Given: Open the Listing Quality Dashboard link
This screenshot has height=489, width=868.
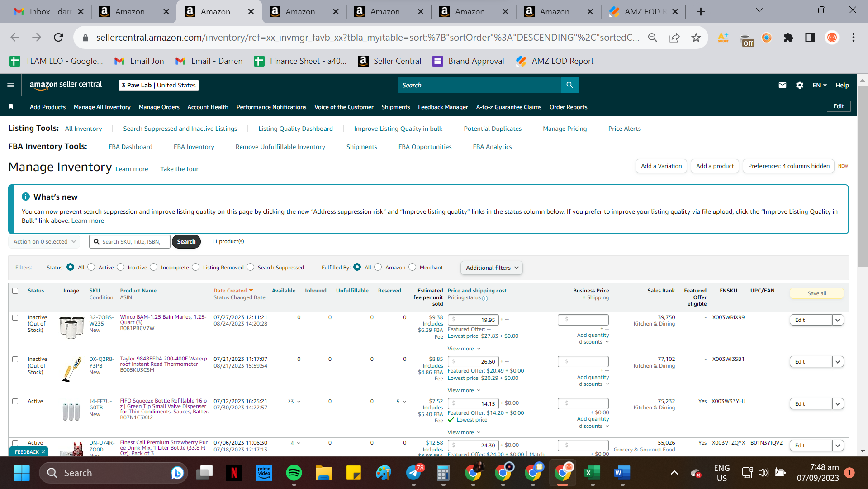Looking at the screenshot, I should pos(295,129).
